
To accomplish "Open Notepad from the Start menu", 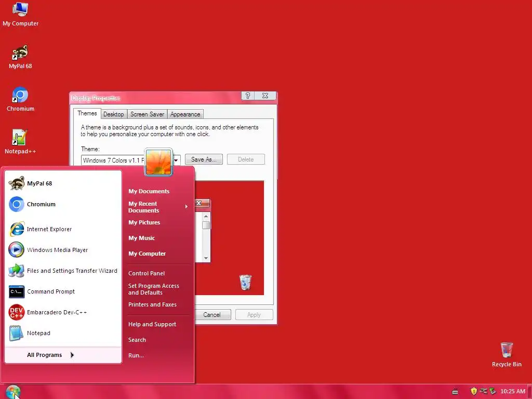I will (x=63, y=333).
